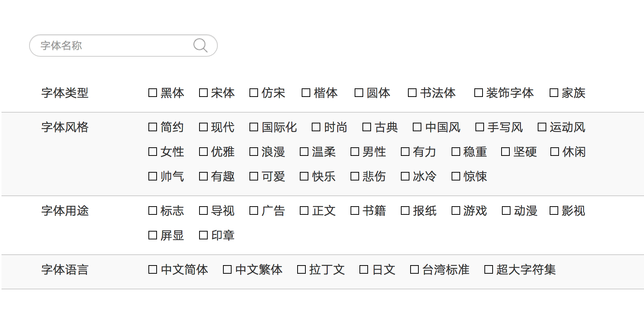
Task: Select the 浪漫 style checkbox
Action: [x=254, y=152]
